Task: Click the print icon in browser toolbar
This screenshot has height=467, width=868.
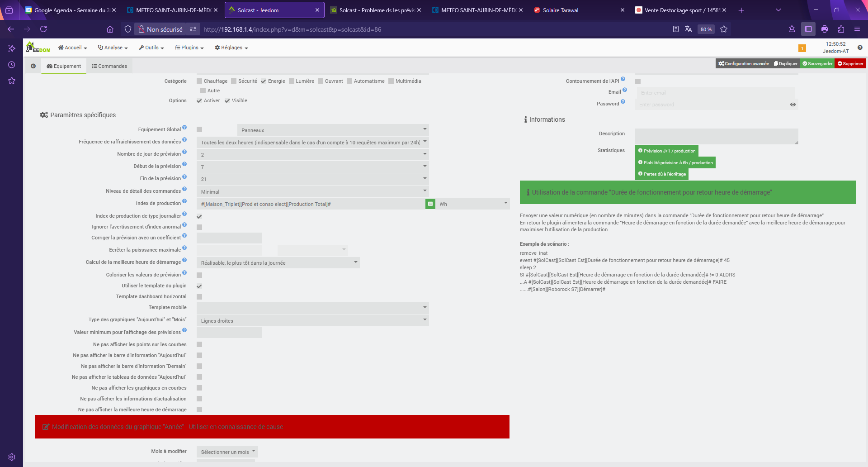Action: click(x=825, y=29)
